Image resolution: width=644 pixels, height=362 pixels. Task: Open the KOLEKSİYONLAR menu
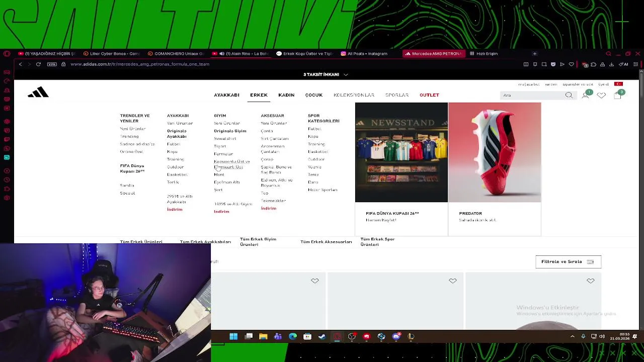354,95
